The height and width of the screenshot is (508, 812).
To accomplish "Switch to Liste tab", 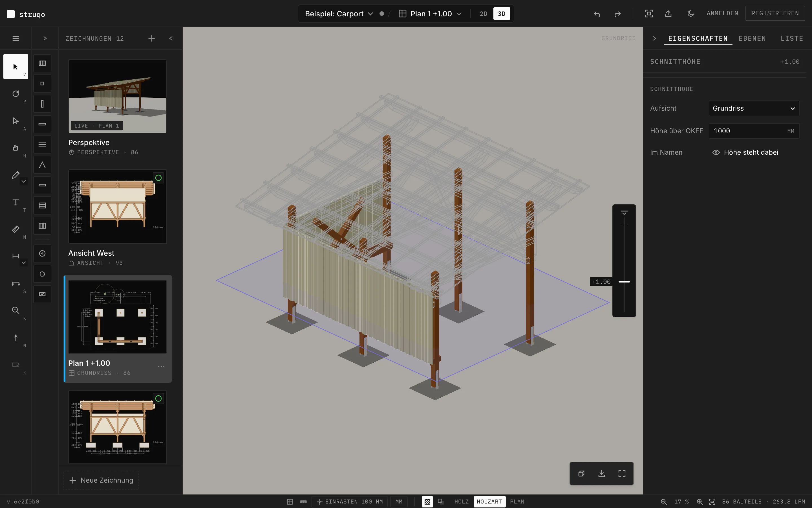I will coord(792,38).
